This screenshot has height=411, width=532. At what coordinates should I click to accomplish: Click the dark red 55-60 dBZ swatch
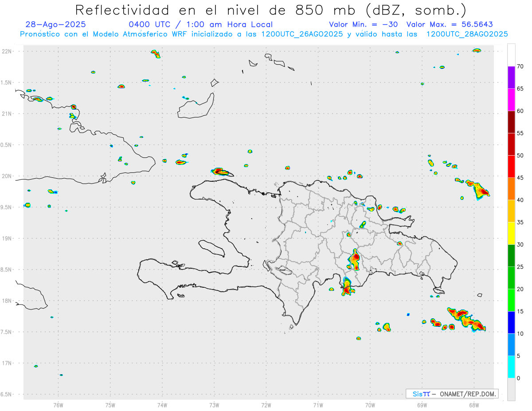[x=511, y=122]
